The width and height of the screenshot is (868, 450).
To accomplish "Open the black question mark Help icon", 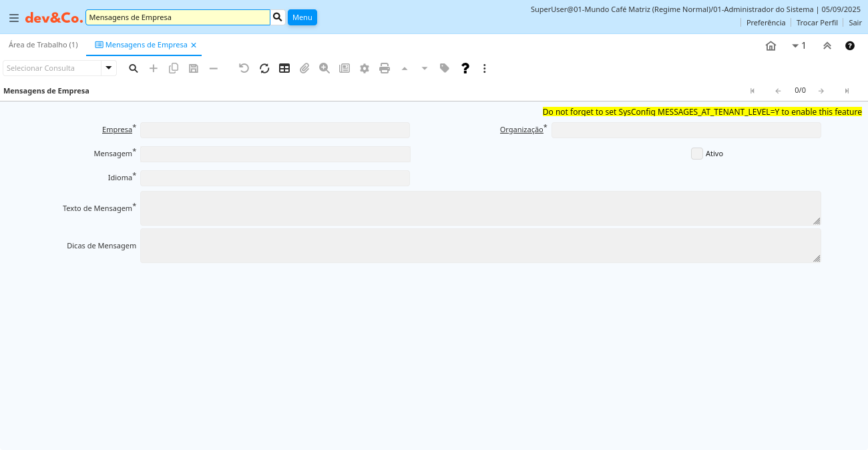I will point(465,68).
